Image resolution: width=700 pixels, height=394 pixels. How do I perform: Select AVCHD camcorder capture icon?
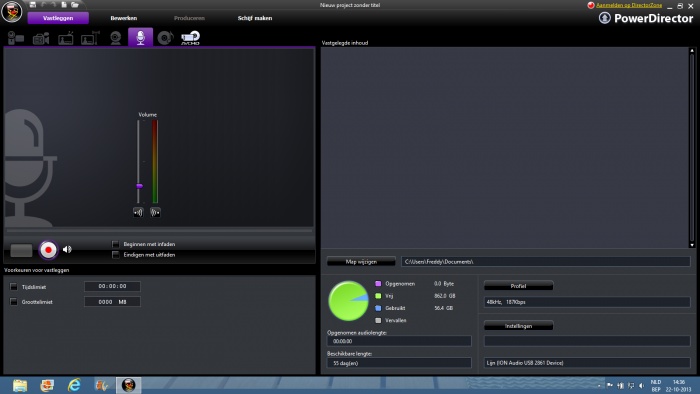pyautogui.click(x=191, y=38)
